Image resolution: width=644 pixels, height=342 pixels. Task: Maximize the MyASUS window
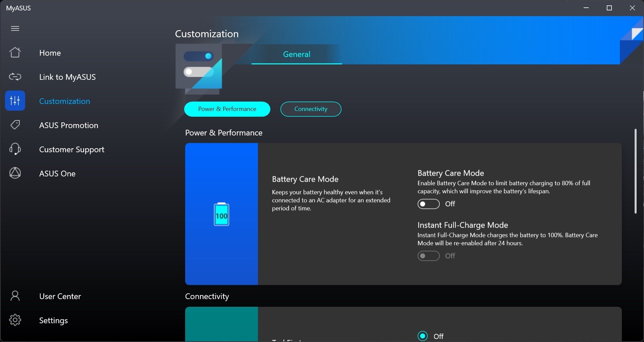click(x=609, y=8)
